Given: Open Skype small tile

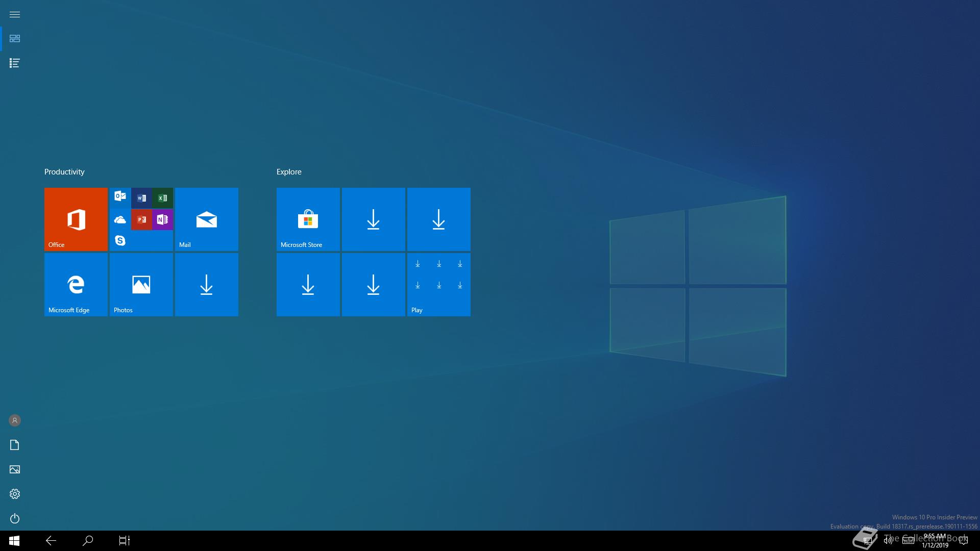Looking at the screenshot, I should tap(120, 240).
